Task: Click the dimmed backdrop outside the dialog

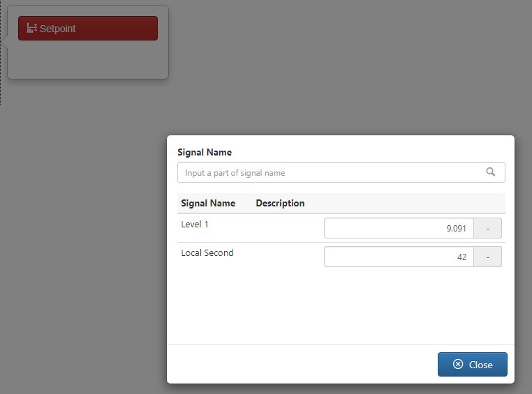Action: (82, 237)
